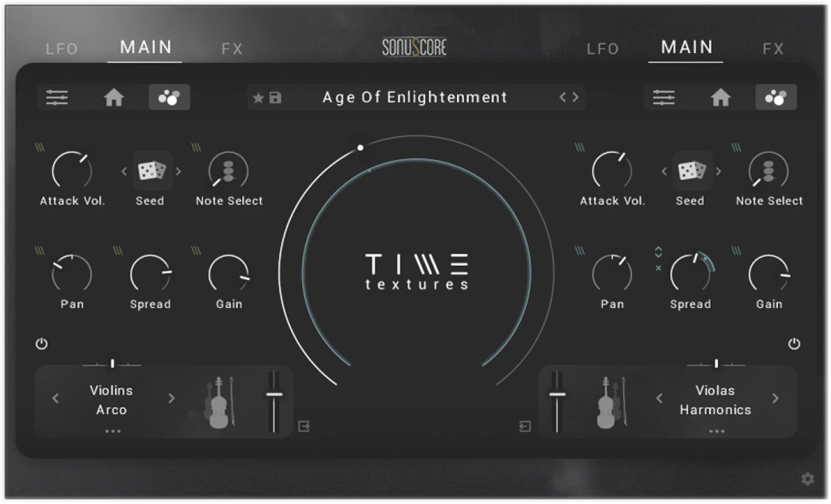Screen dimensions: 831x504
Task: Go to the left layer home view
Action: (x=114, y=98)
